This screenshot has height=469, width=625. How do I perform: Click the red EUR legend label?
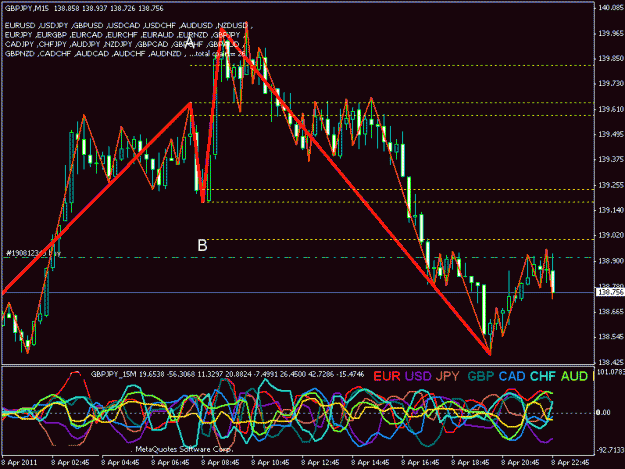[x=387, y=376]
